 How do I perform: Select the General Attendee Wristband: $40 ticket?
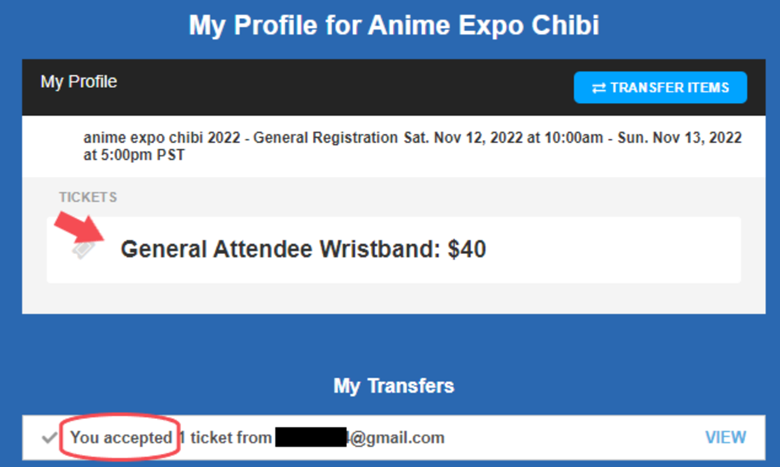(393, 250)
